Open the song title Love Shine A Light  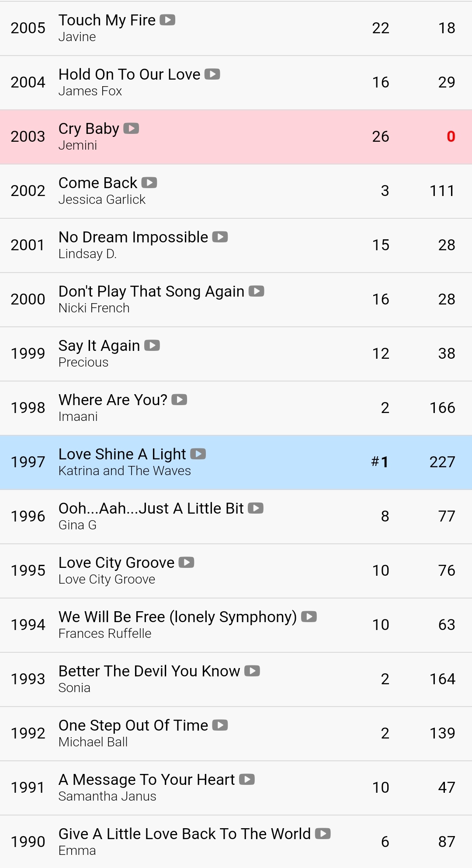tap(122, 454)
